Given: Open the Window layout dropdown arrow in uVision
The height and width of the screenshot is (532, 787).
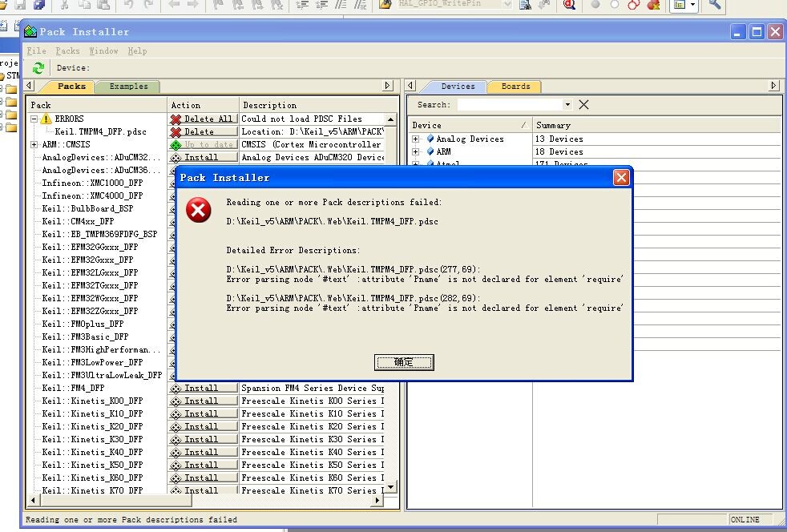Looking at the screenshot, I should point(692,5).
